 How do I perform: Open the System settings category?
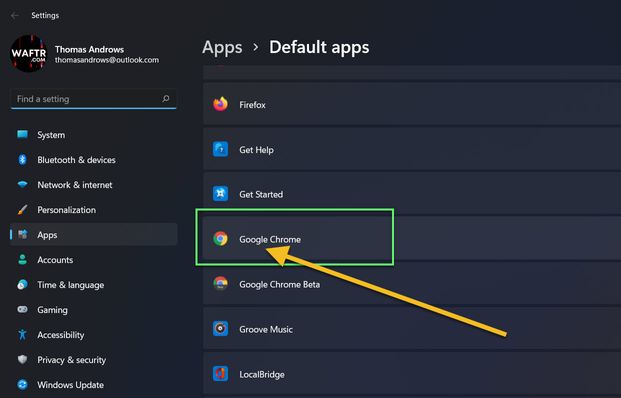(x=93, y=135)
